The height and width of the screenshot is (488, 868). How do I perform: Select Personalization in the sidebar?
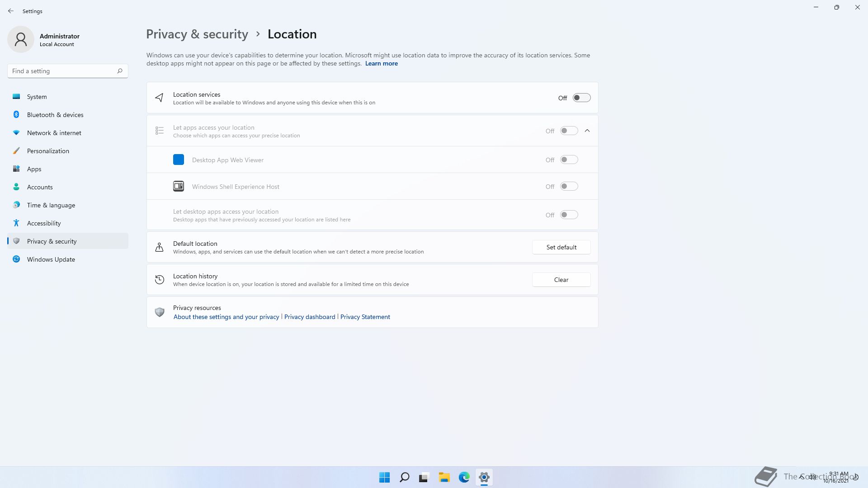click(68, 150)
